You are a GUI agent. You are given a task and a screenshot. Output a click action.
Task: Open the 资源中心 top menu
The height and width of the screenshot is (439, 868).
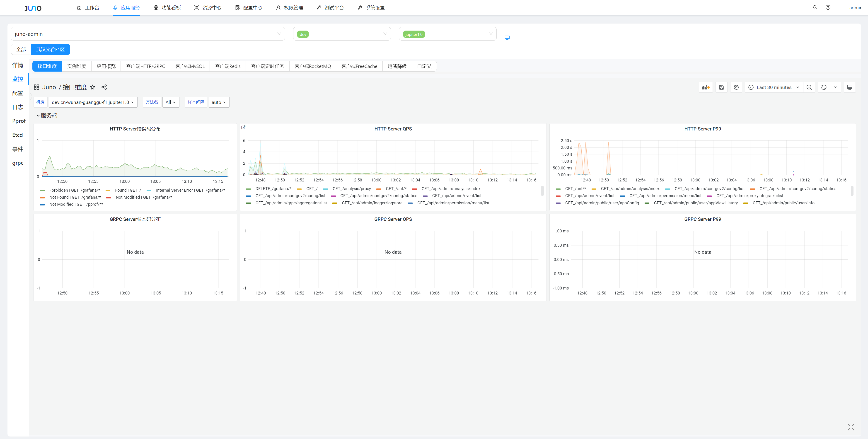[x=208, y=8]
